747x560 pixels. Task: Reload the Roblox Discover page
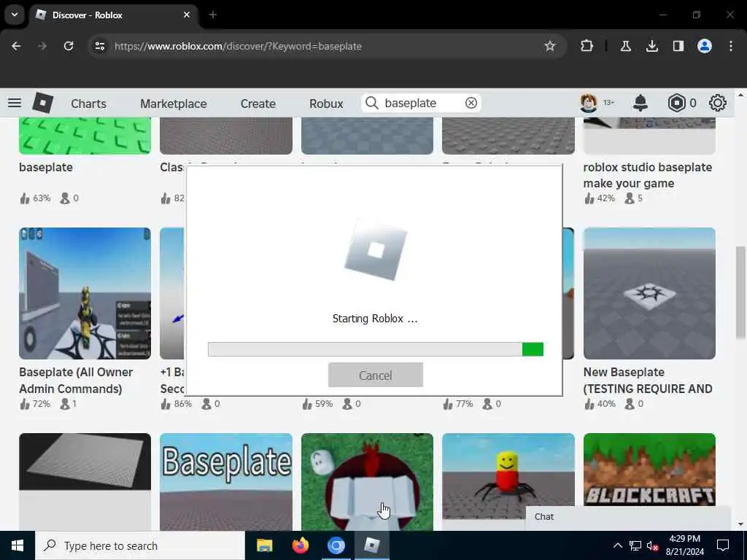[69, 46]
